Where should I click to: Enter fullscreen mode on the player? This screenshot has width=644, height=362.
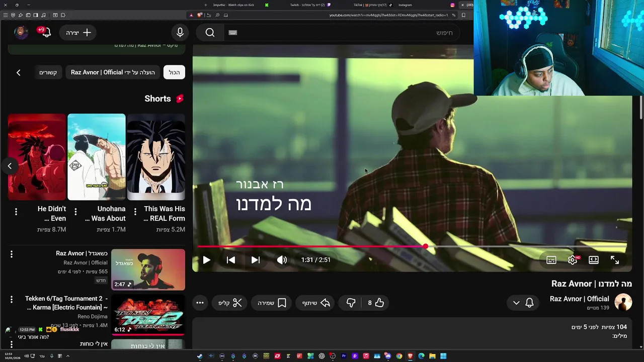point(615,260)
